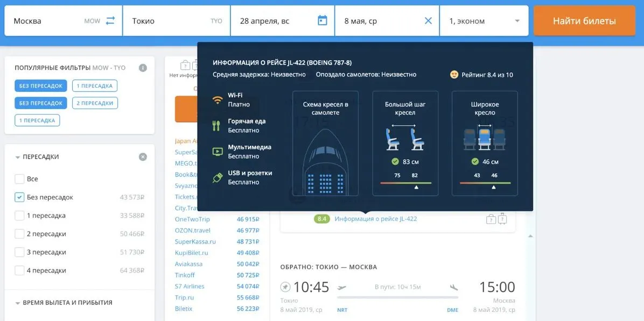644x321 pixels.
Task: Click the info icon beside popular filters
Action: click(143, 68)
